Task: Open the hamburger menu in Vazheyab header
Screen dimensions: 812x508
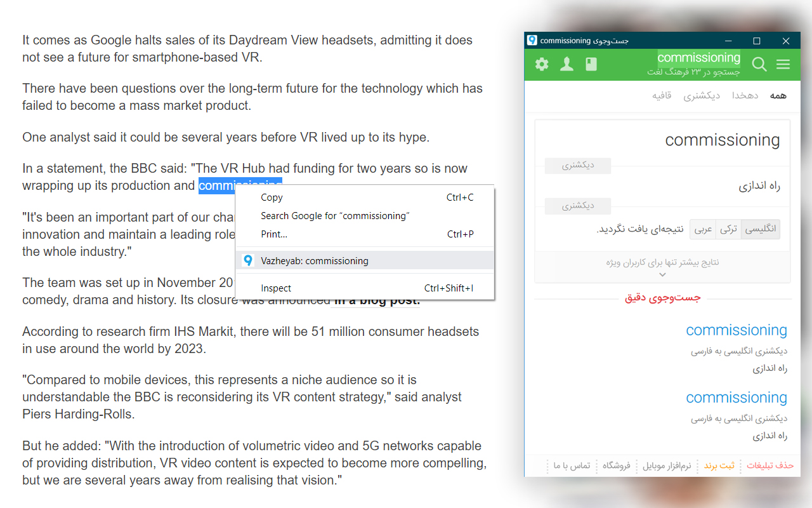Action: click(x=783, y=64)
